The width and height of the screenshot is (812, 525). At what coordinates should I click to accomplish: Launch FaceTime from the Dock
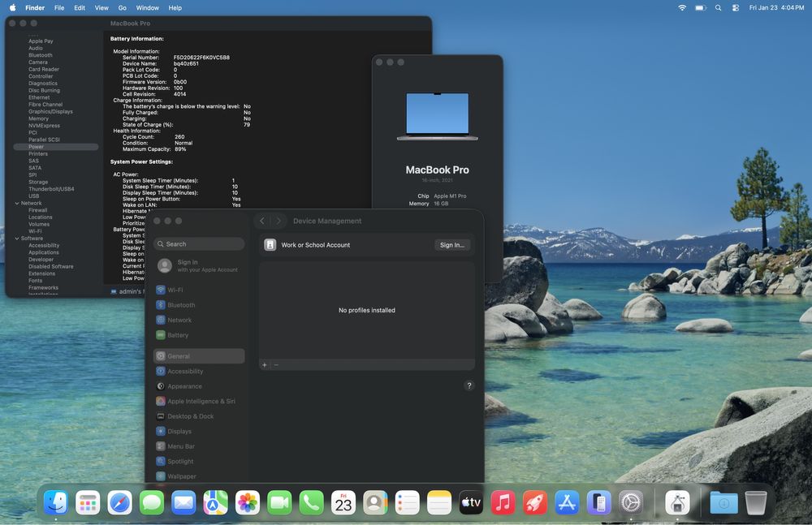pyautogui.click(x=279, y=502)
